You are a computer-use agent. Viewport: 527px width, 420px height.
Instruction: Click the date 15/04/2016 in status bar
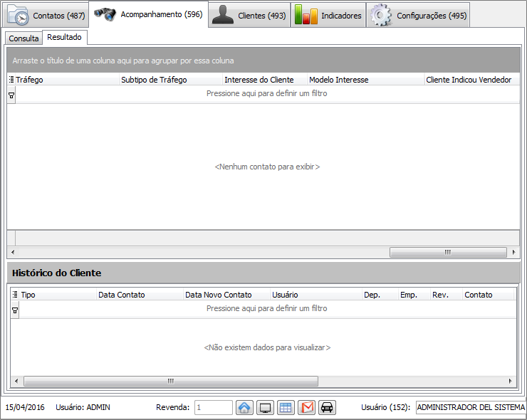point(25,407)
